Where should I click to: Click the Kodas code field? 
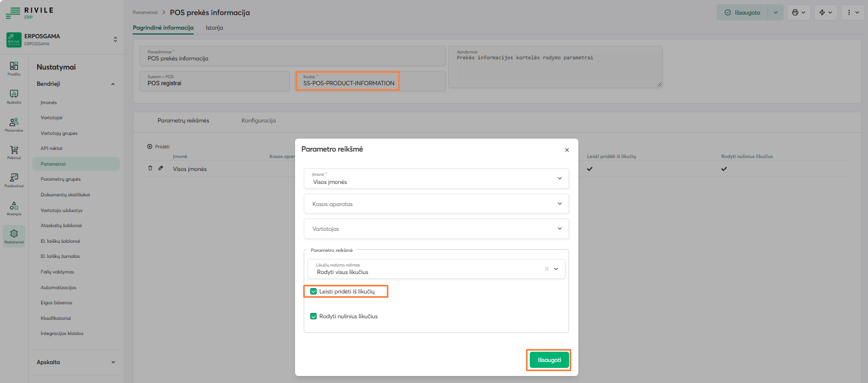(x=371, y=81)
